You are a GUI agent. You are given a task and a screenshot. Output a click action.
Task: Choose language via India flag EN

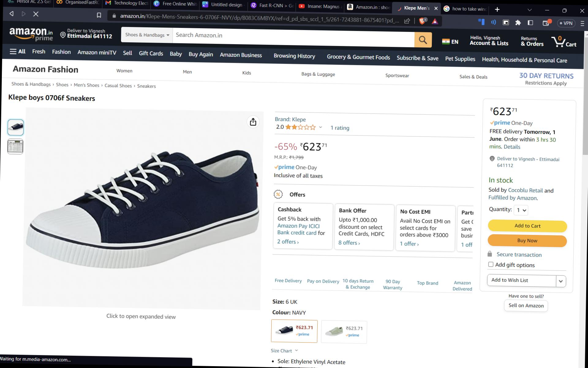(x=450, y=42)
